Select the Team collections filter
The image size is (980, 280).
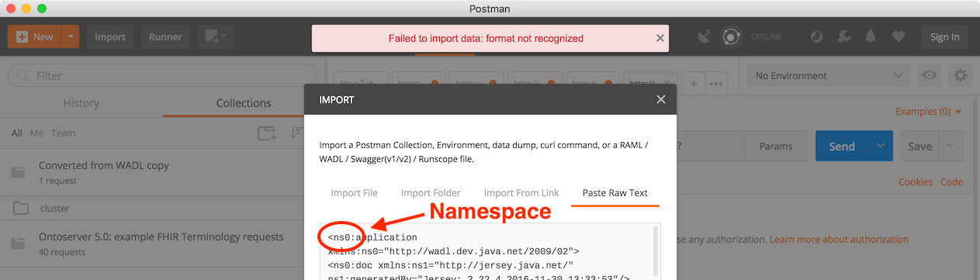64,133
